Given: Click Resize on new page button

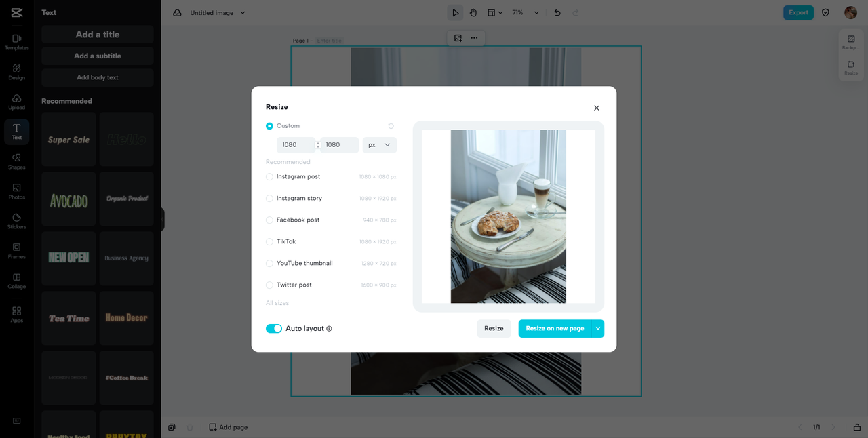Looking at the screenshot, I should 555,329.
